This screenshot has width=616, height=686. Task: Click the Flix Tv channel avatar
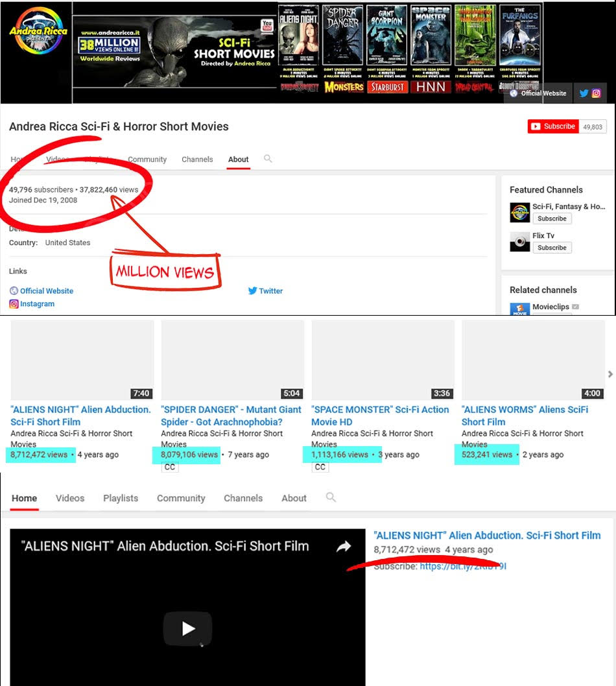[520, 241]
